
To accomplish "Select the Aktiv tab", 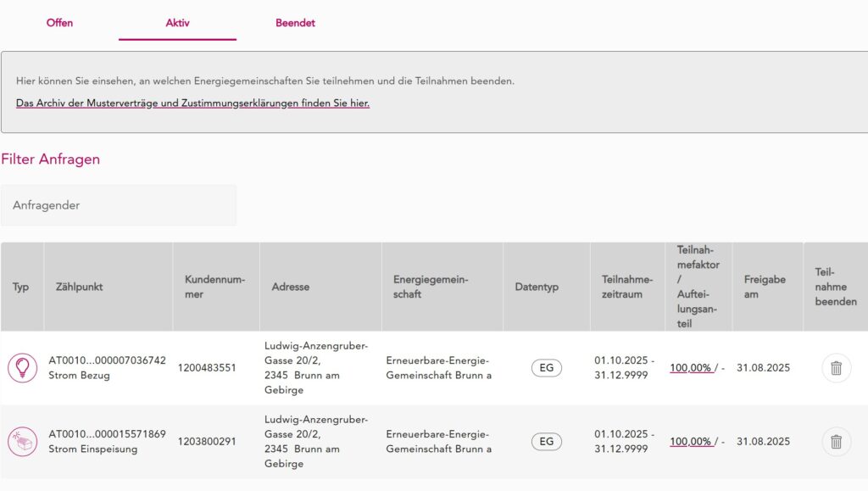I will click(x=177, y=23).
